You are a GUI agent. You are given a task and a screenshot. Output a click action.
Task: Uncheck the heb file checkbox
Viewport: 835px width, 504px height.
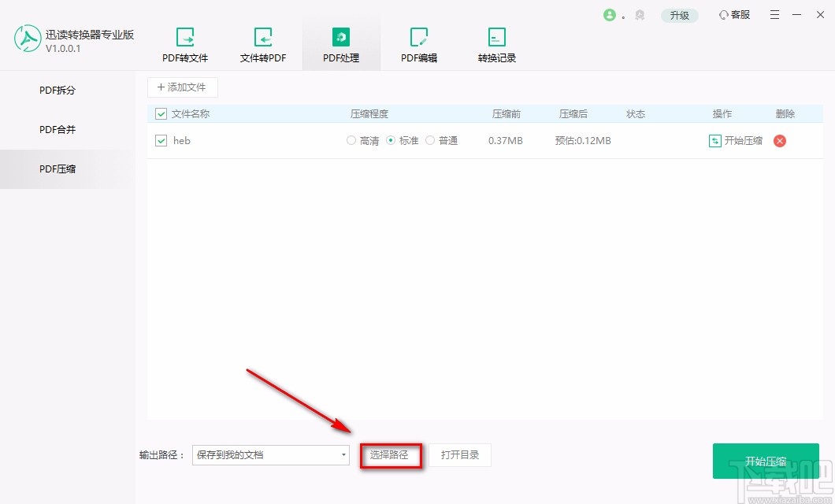[161, 141]
